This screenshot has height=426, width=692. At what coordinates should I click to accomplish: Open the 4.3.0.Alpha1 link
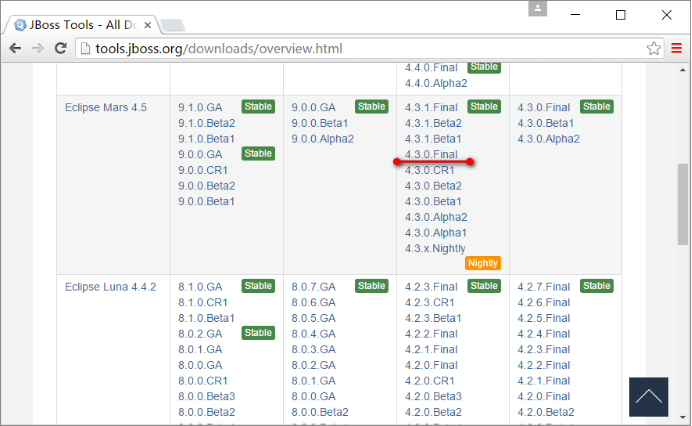[436, 233]
